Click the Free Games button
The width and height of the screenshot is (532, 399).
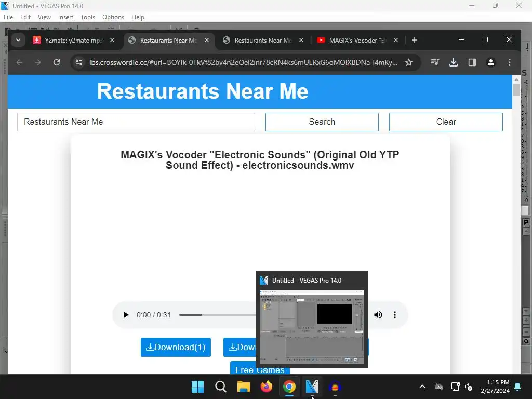pyautogui.click(x=260, y=368)
